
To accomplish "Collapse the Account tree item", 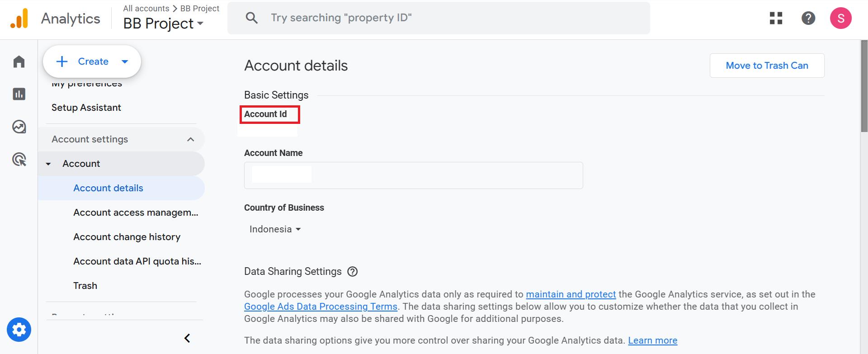I will point(48,164).
